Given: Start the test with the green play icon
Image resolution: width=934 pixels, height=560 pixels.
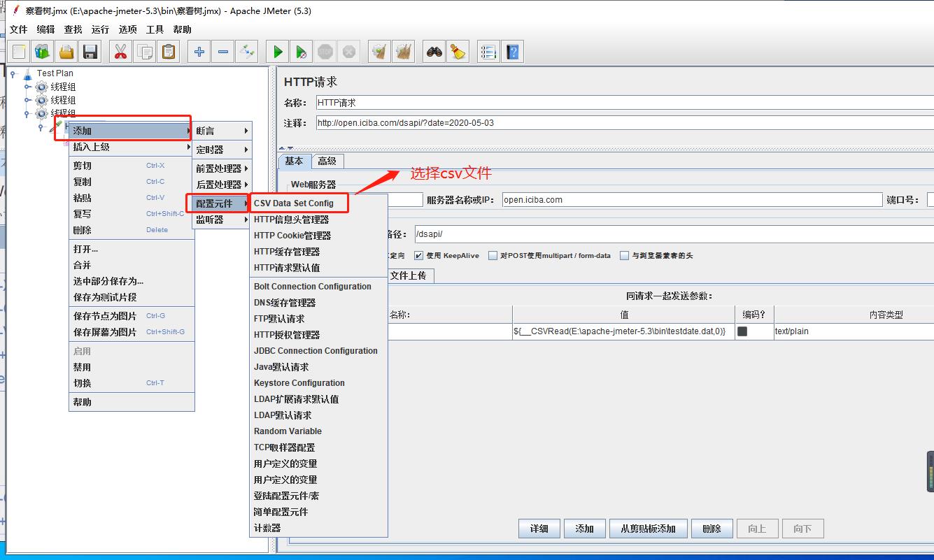Looking at the screenshot, I should pyautogui.click(x=278, y=52).
